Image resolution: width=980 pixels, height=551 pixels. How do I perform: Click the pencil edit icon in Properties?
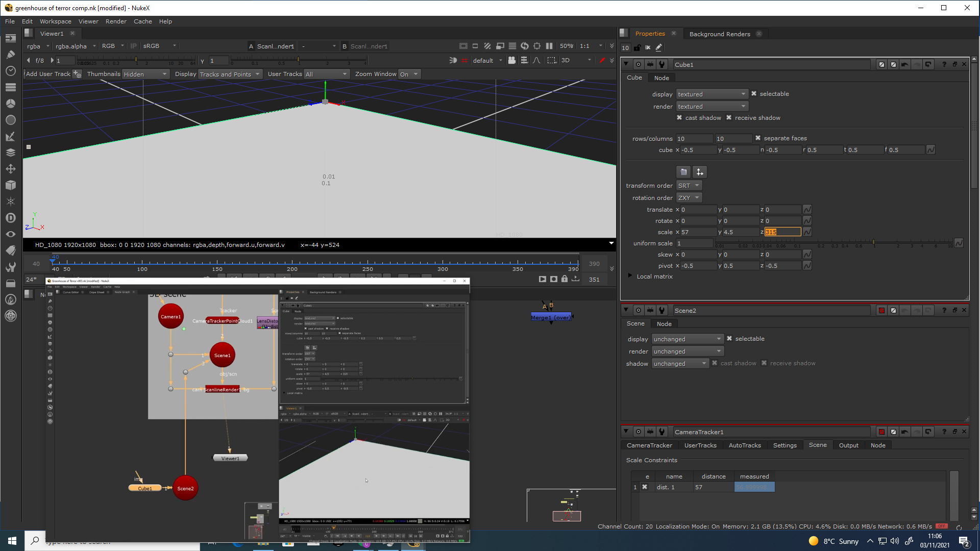pos(658,47)
